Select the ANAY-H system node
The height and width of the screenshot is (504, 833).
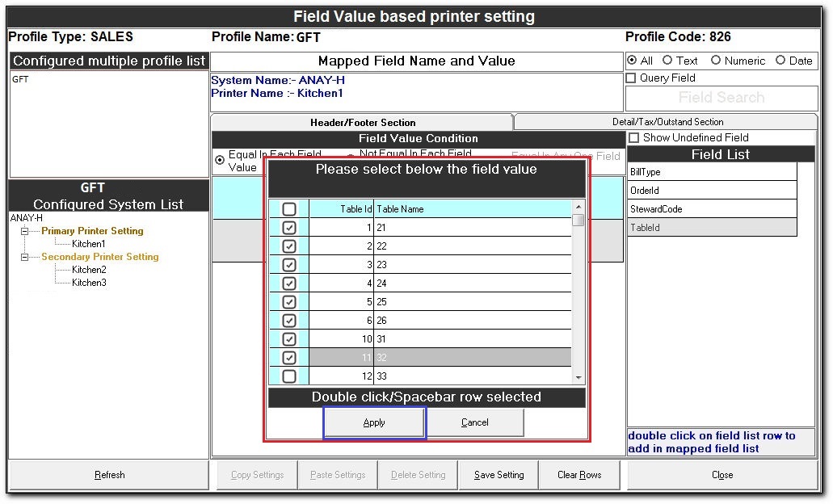coord(27,218)
